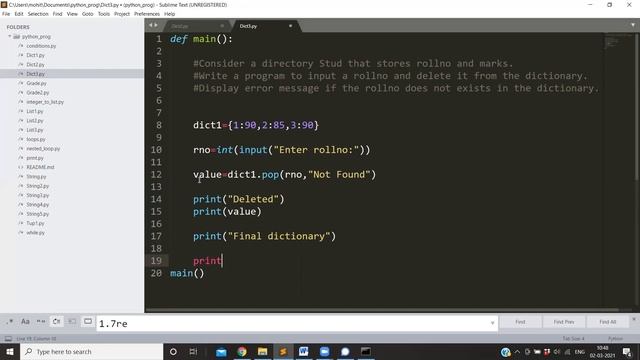Select the active Dict3.py tab
Screen dimensions: 640x360
click(265, 26)
